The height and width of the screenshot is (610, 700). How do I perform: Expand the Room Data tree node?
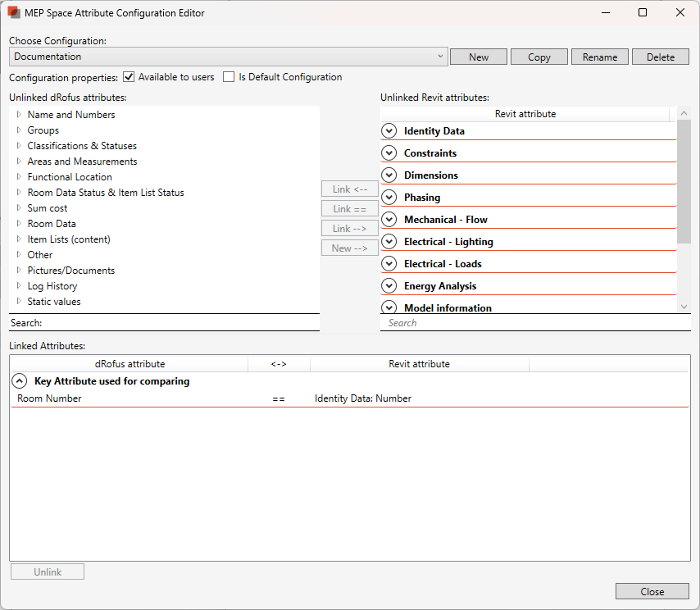pos(19,224)
